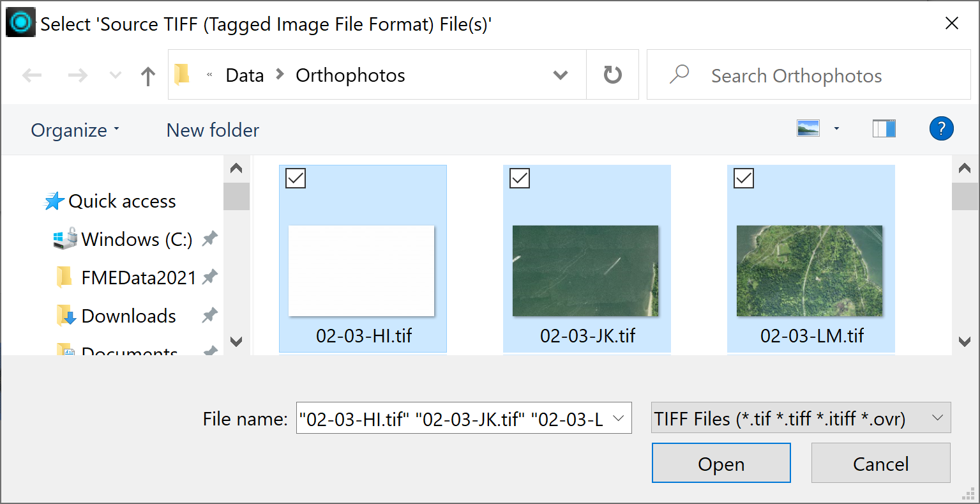Toggle the preview pane icon

click(x=884, y=128)
